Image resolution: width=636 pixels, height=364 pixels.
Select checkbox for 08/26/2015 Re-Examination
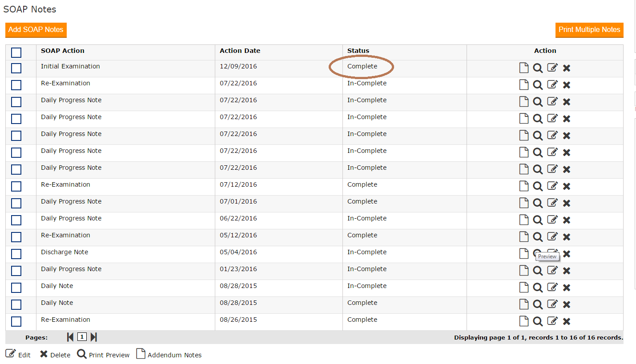pyautogui.click(x=16, y=321)
